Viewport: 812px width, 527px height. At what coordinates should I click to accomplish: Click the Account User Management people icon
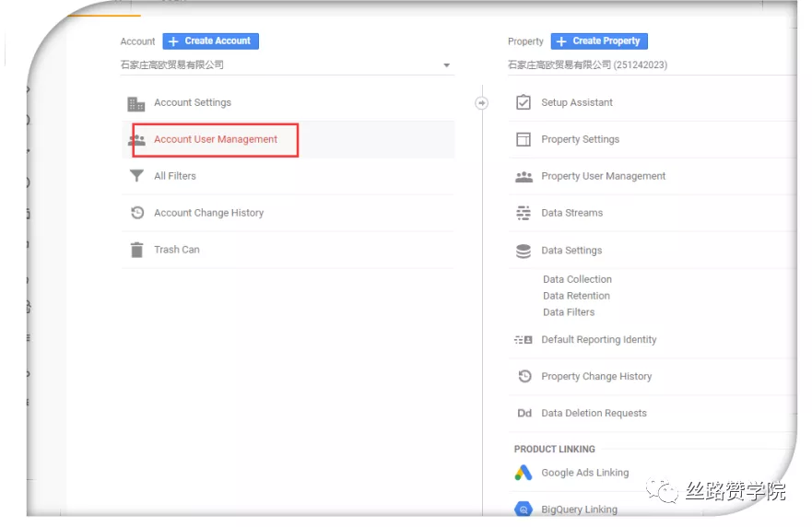point(136,140)
